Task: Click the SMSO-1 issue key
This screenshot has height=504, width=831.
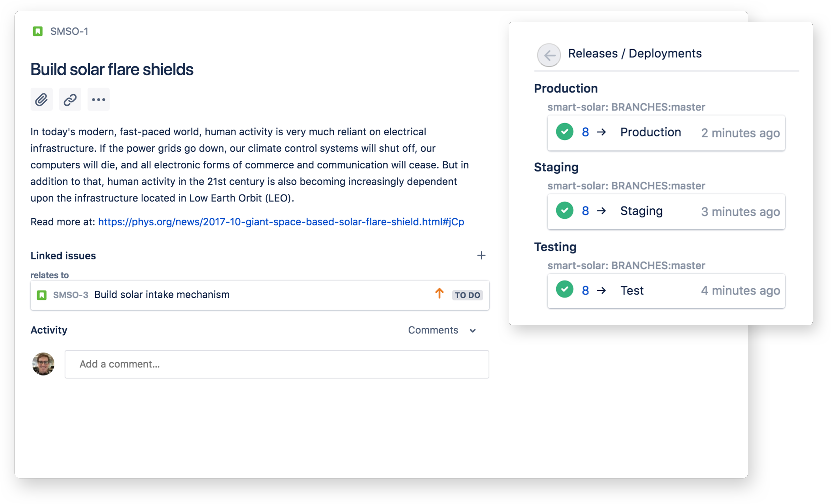Action: 69,31
